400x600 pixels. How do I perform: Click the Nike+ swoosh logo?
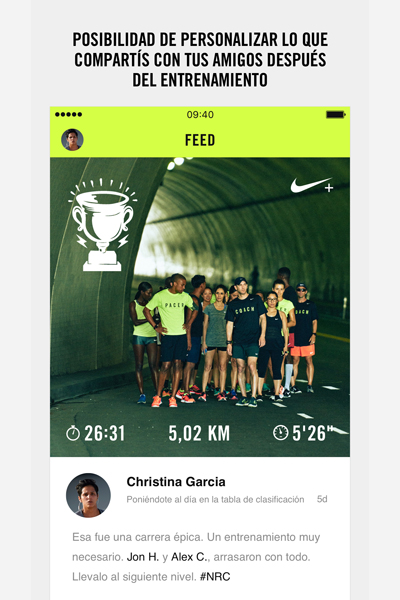[312, 185]
